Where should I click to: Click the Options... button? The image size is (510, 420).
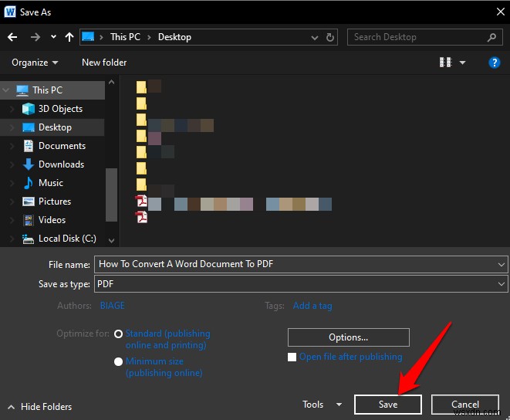tap(348, 337)
